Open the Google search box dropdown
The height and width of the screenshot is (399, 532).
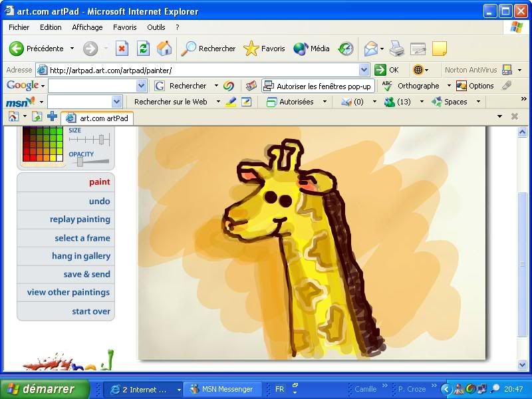[141, 86]
